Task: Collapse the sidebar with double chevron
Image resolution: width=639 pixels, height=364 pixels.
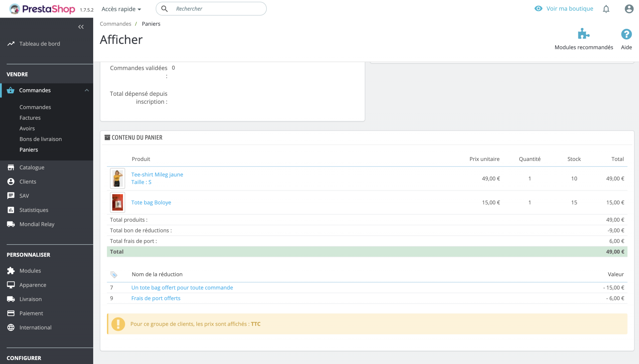Action: tap(81, 27)
